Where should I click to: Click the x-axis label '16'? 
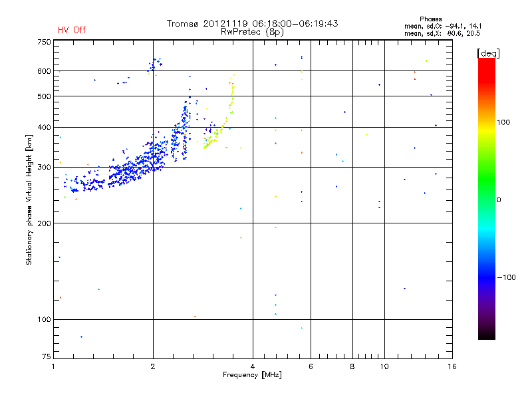[452, 366]
